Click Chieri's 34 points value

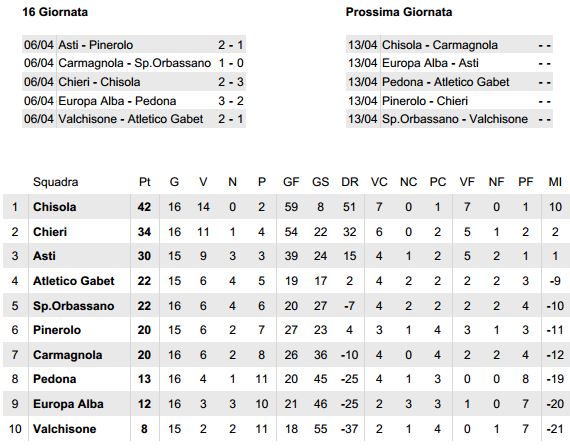tap(144, 232)
